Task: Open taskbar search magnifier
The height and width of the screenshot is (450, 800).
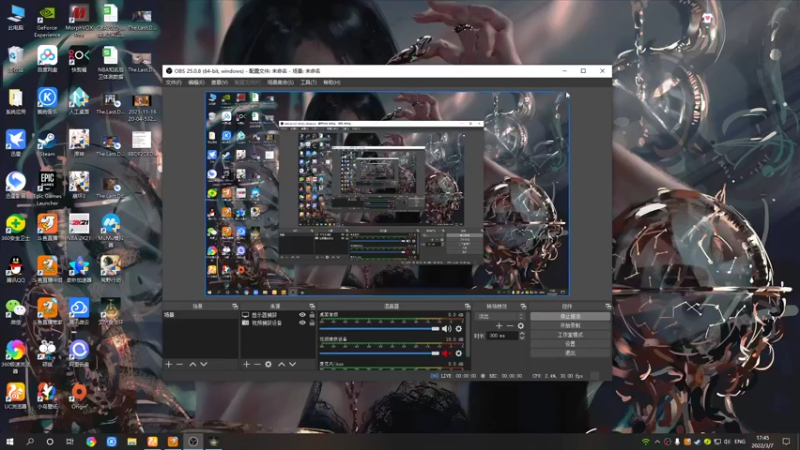Action: [x=30, y=442]
